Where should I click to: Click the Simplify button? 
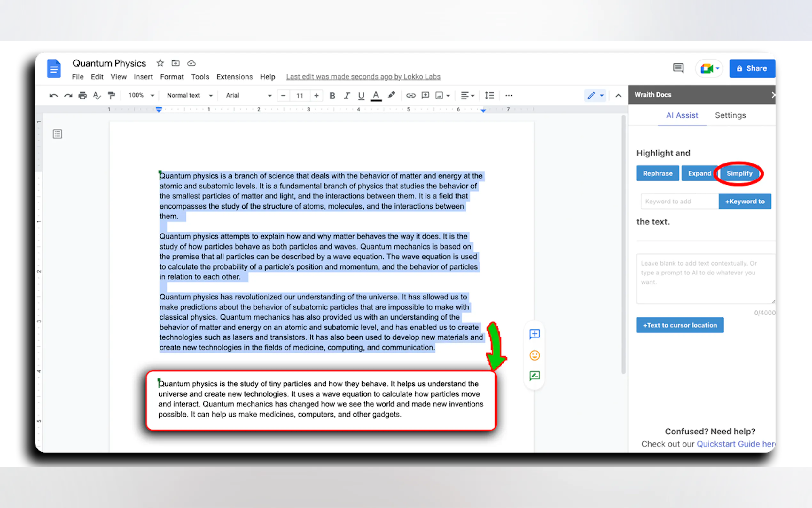[x=739, y=173]
